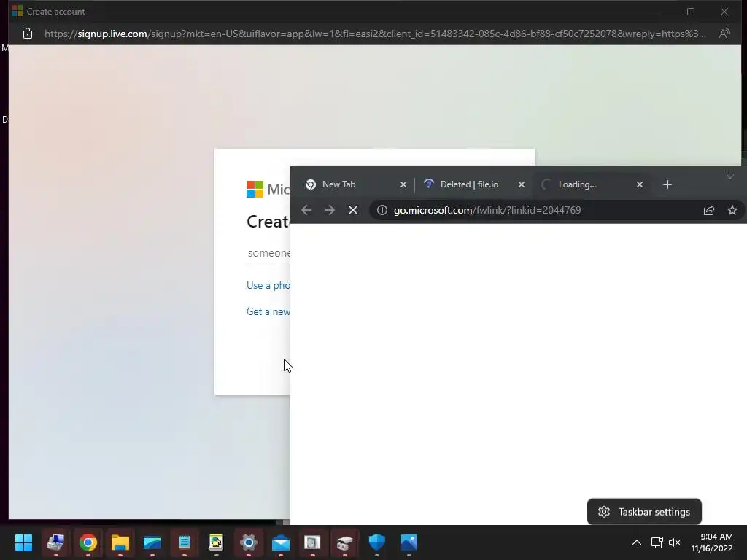Open Taskbar settings popup item
Image resolution: width=747 pixels, height=560 pixels.
[x=644, y=512]
